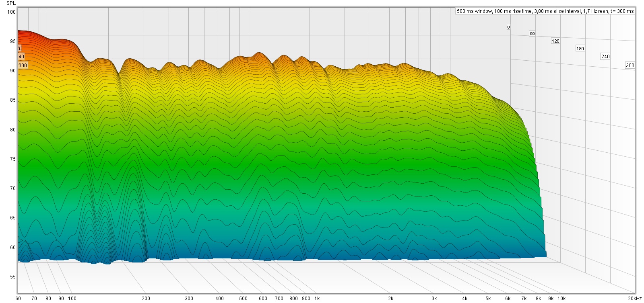
Task: Click the '2k' frequency axis label
Action: [391, 299]
